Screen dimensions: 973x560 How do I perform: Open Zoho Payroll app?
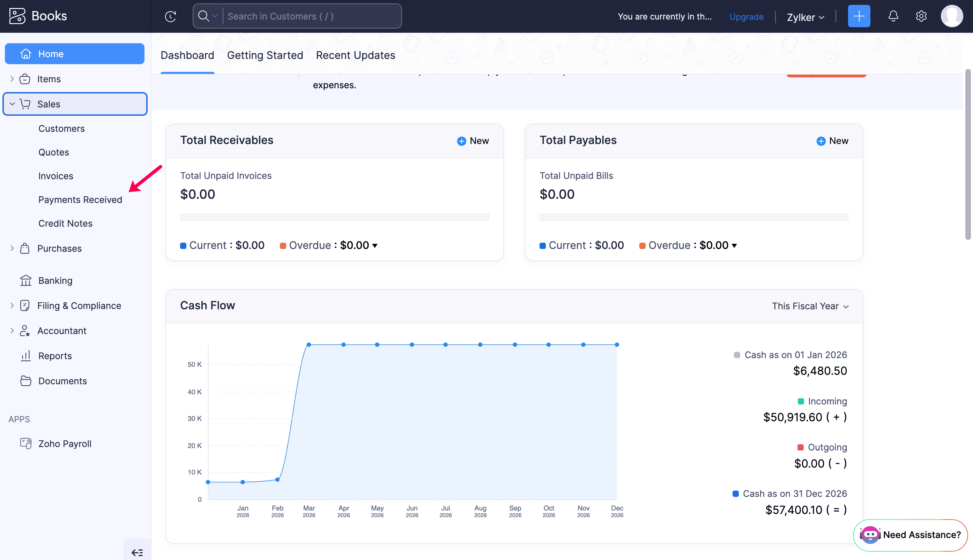coord(65,444)
